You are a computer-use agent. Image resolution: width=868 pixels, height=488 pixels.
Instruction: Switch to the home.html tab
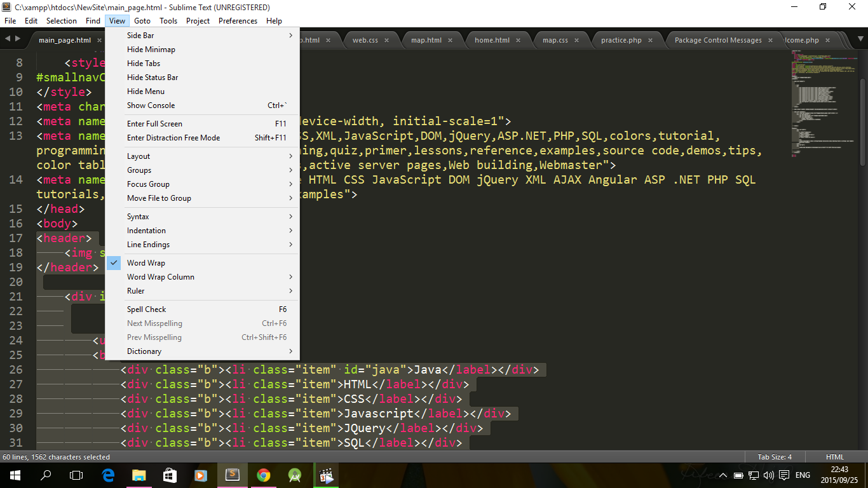(492, 40)
